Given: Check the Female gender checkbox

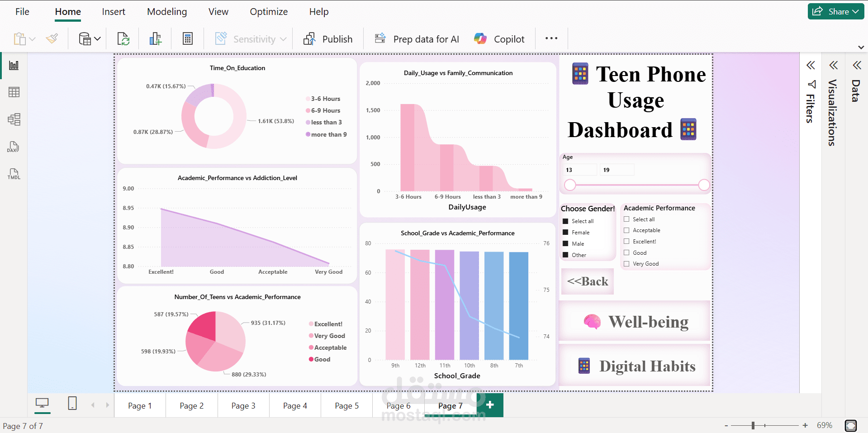Looking at the screenshot, I should click(x=565, y=232).
